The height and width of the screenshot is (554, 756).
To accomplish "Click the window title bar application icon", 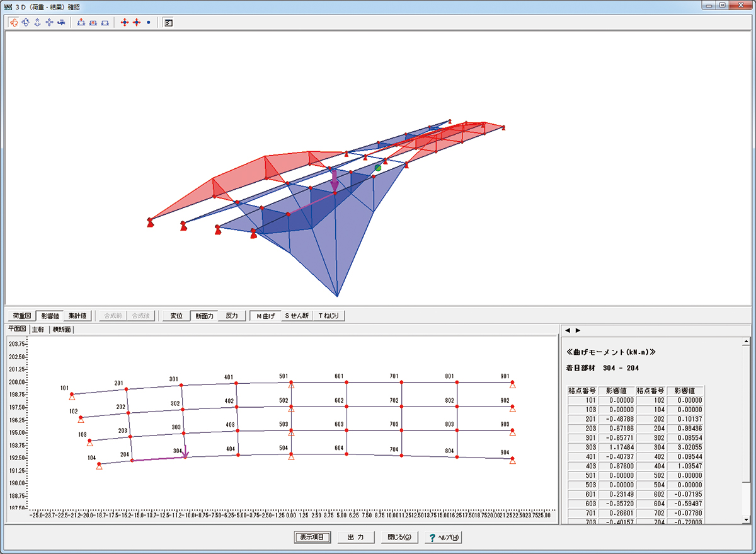I will pos(8,6).
